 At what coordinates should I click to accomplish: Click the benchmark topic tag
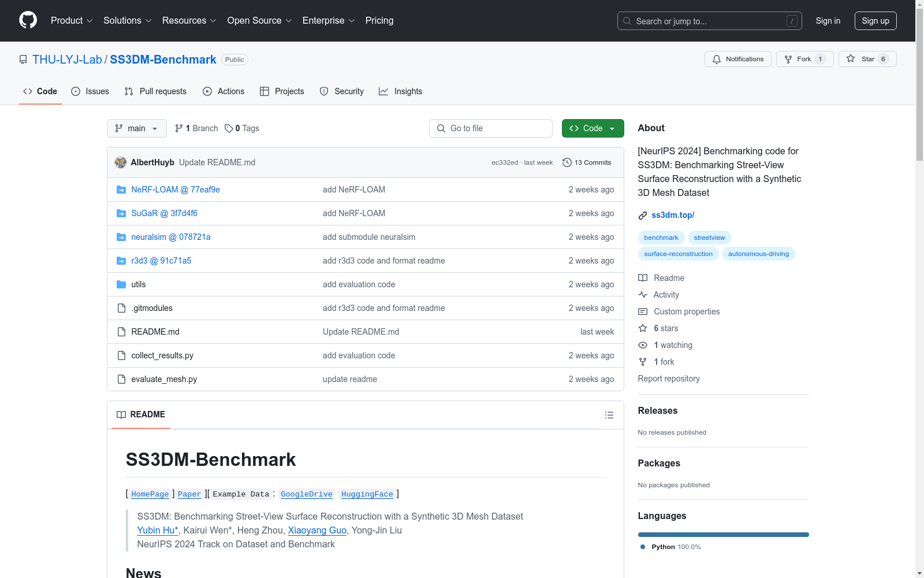coord(661,238)
